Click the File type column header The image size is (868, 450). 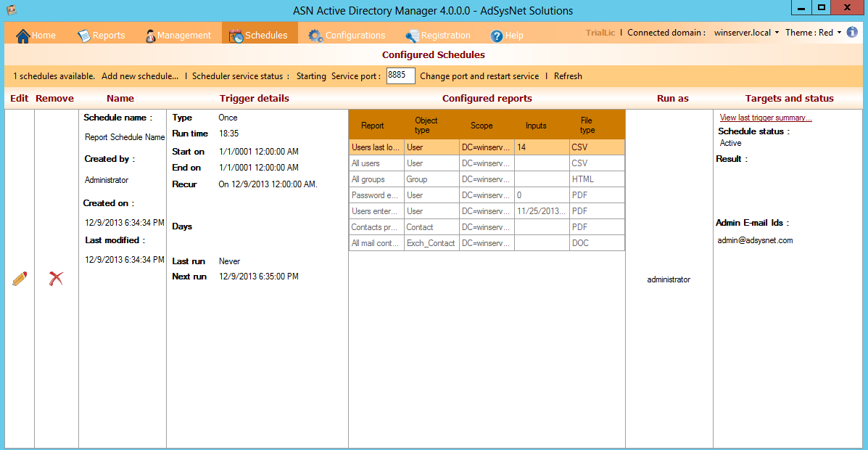587,126
